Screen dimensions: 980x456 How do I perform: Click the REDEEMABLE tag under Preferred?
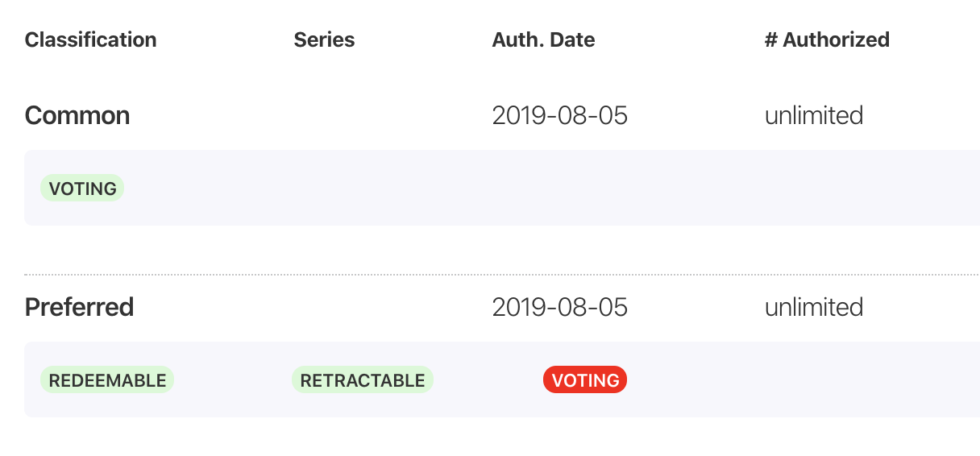click(x=107, y=380)
